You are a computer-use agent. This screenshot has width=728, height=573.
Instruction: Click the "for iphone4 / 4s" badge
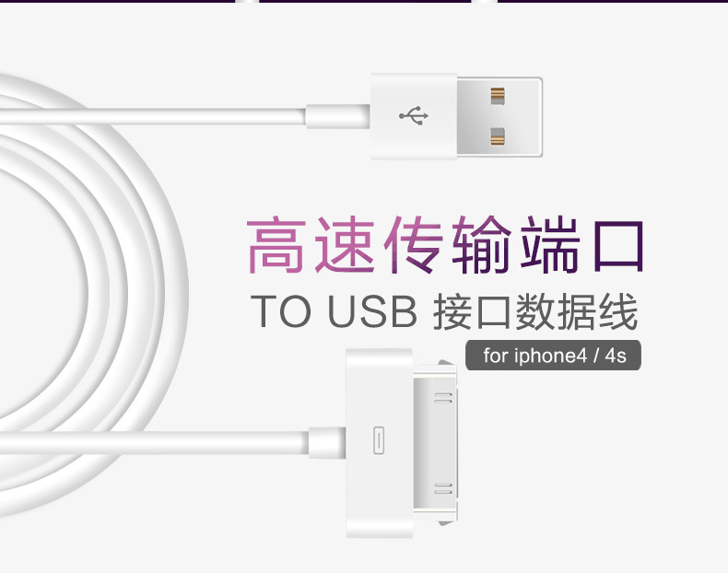pyautogui.click(x=554, y=356)
